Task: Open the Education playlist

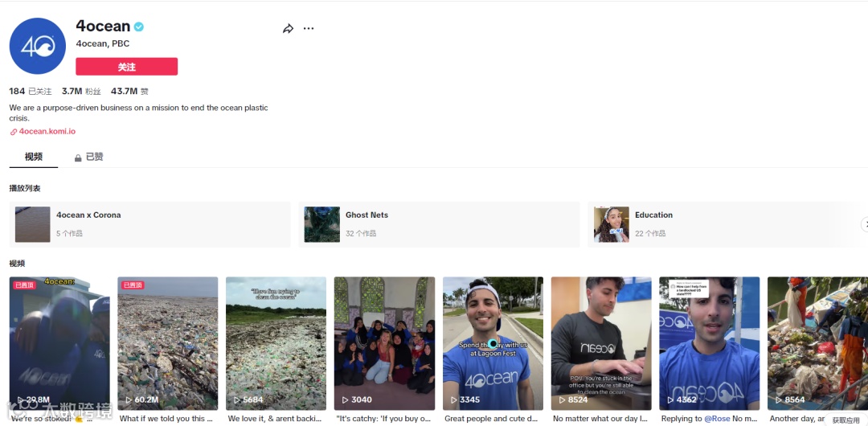Action: pos(727,224)
